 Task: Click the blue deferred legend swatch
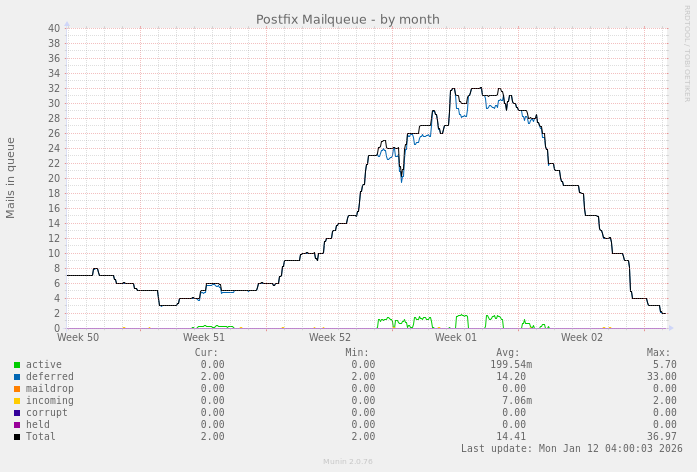[x=17, y=377]
